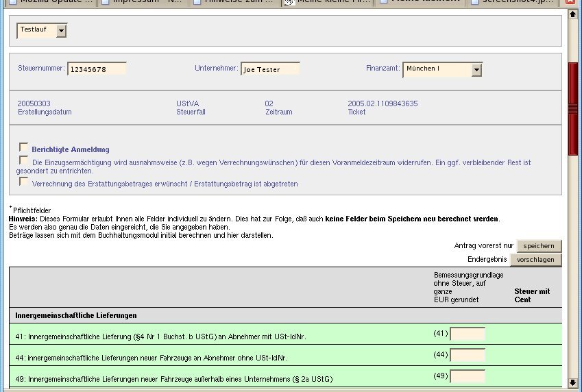The height and width of the screenshot is (392, 582).
Task: Click row text 44: Lieferungen neuer Fahrzeuge
Action: [151, 358]
